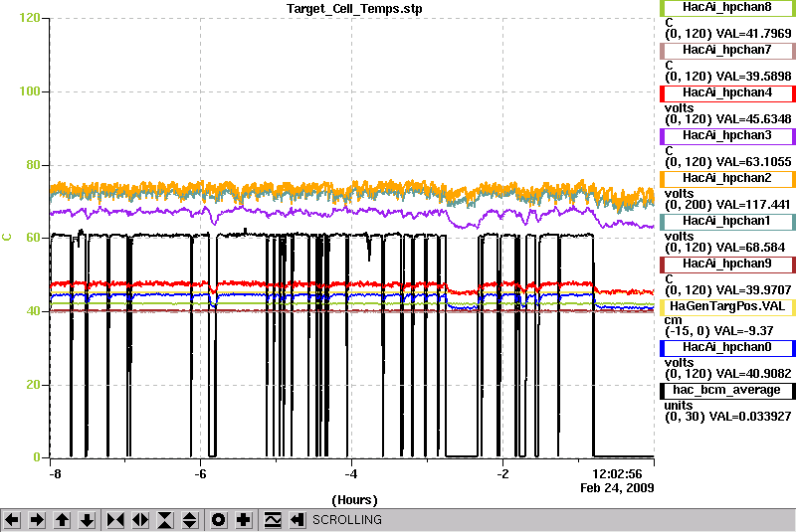
Task: Click the 12:02:56 time label
Action: 617,474
